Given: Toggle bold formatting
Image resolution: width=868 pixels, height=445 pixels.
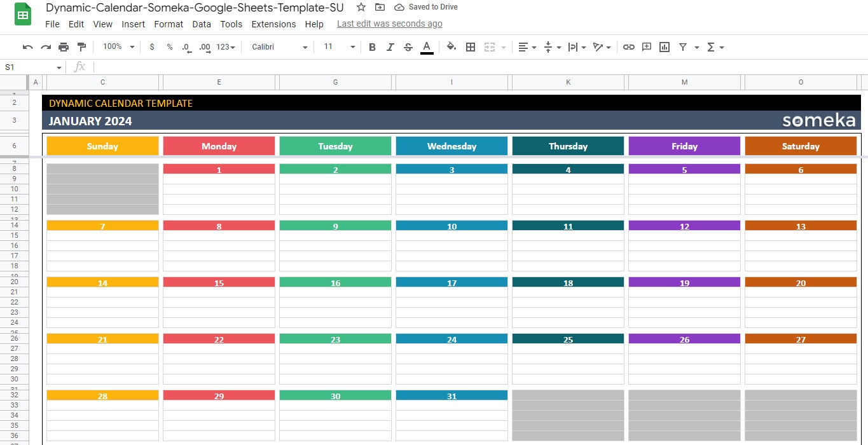Looking at the screenshot, I should coord(373,47).
